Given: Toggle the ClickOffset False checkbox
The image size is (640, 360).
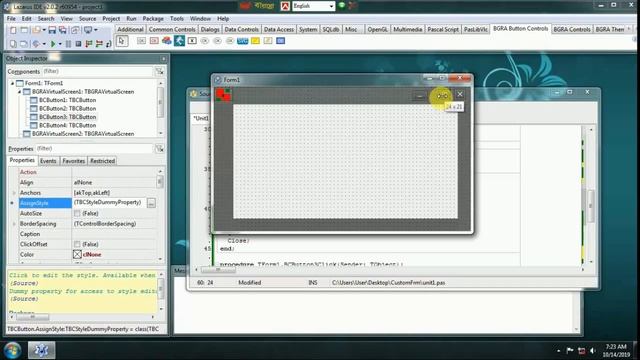Looking at the screenshot, I should point(77,244).
